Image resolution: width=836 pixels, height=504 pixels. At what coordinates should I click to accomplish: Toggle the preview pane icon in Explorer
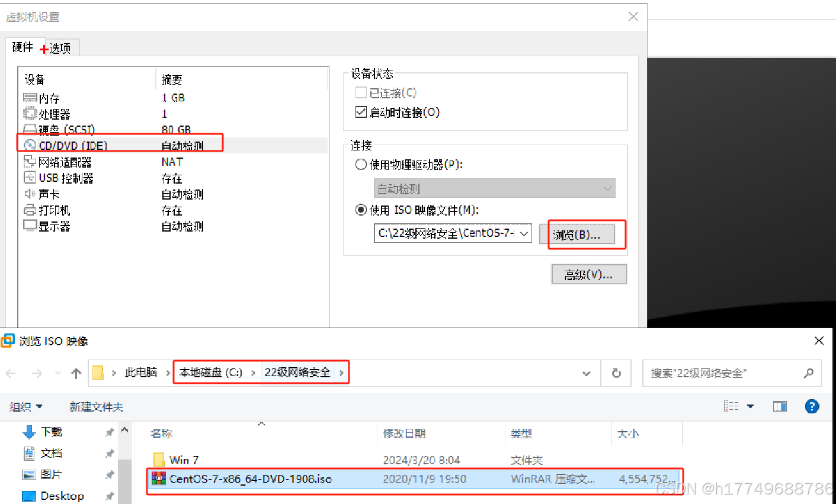coord(780,406)
